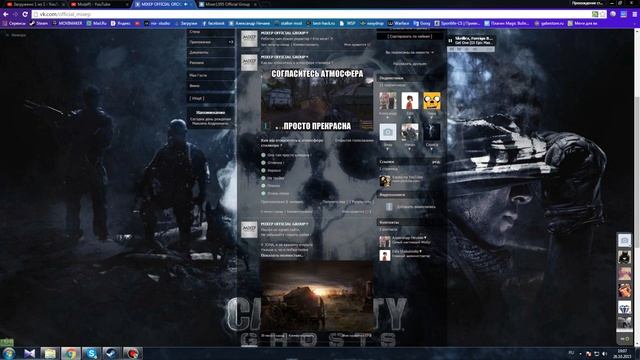Reload the page with the refresh icon
Image resolution: width=640 pixels, height=360 pixels.
[25, 14]
